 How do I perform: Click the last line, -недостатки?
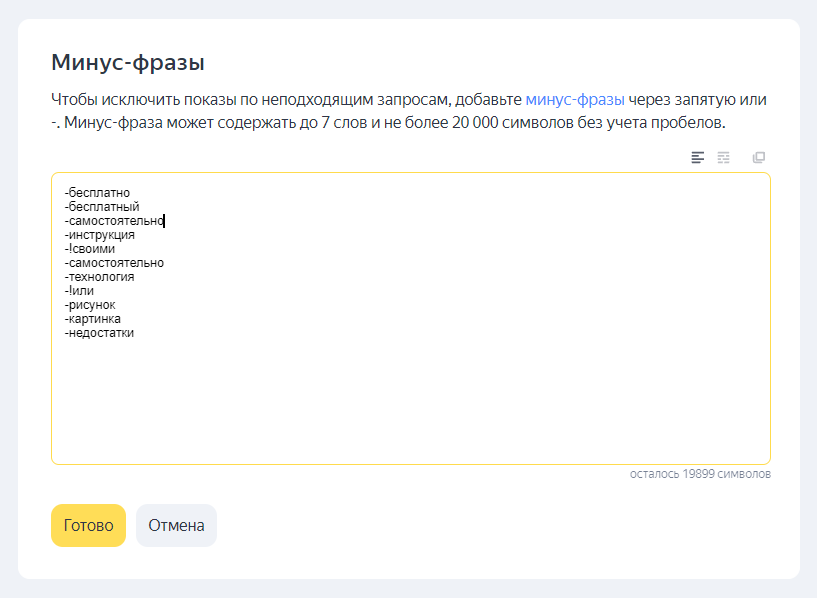(x=99, y=333)
